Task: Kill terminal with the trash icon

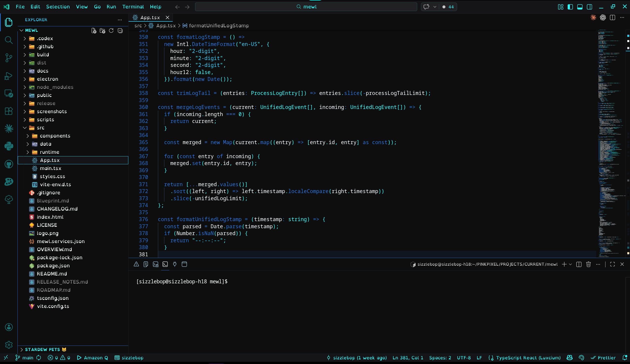Action: pos(588,264)
